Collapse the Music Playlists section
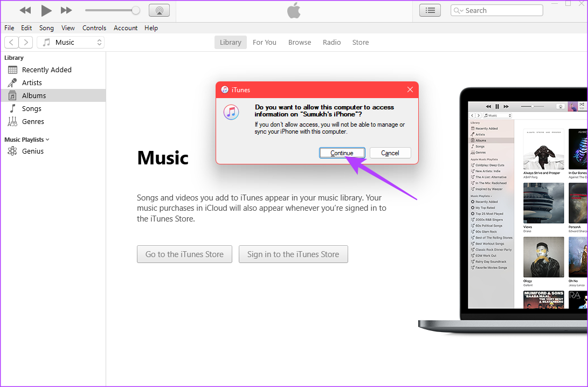The height and width of the screenshot is (387, 588). (x=47, y=139)
